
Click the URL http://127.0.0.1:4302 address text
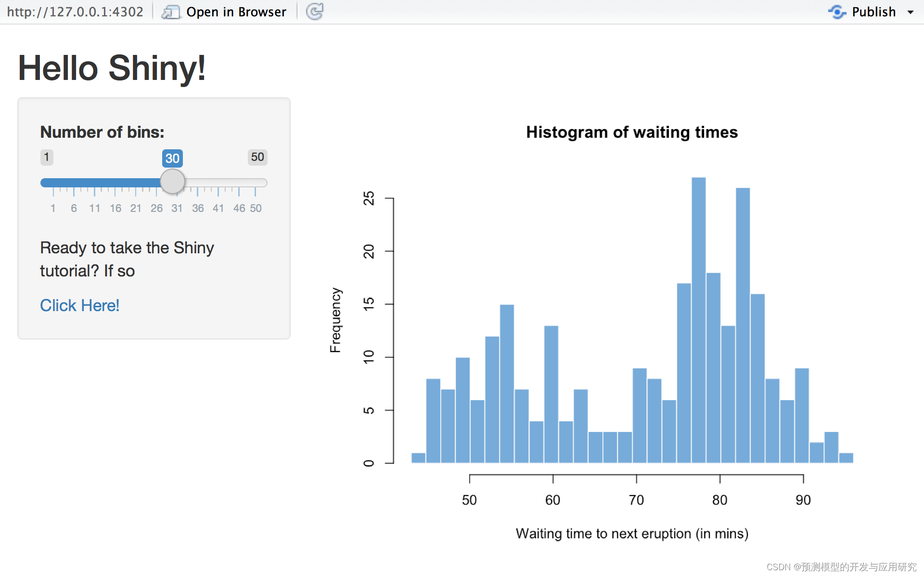point(75,12)
